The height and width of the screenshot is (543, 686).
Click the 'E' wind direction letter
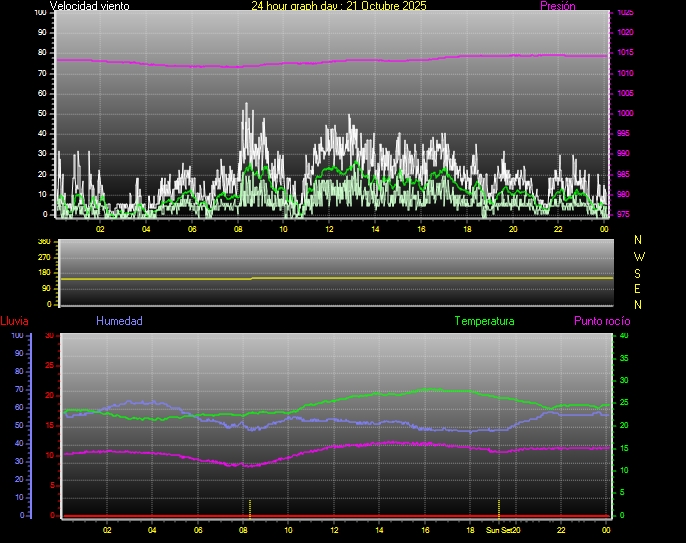[x=639, y=288]
